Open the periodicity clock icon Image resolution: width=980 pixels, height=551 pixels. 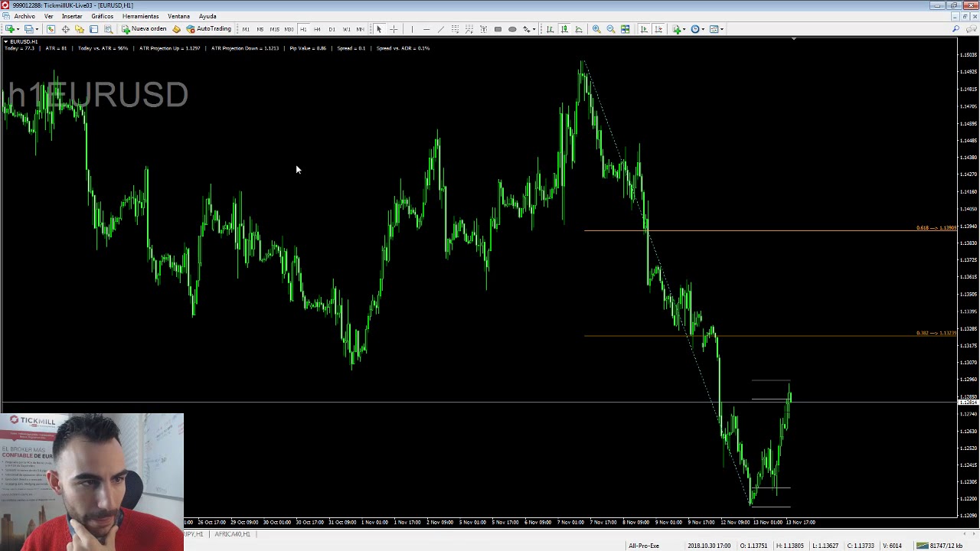click(695, 29)
